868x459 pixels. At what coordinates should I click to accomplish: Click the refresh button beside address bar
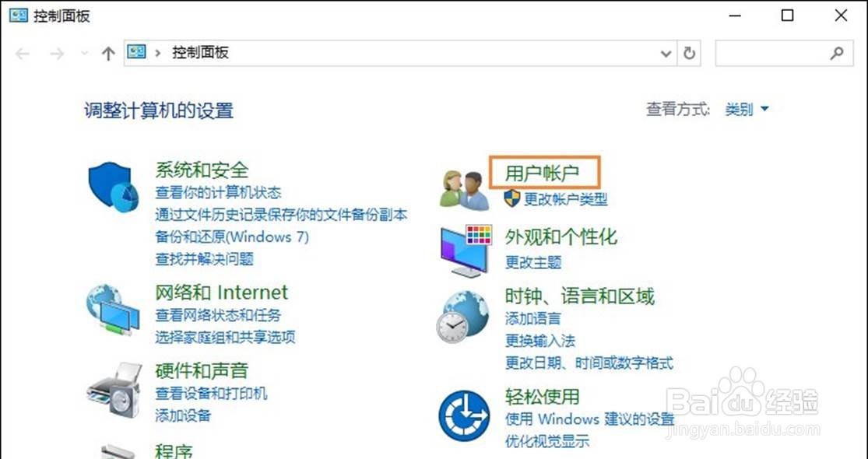(x=689, y=53)
